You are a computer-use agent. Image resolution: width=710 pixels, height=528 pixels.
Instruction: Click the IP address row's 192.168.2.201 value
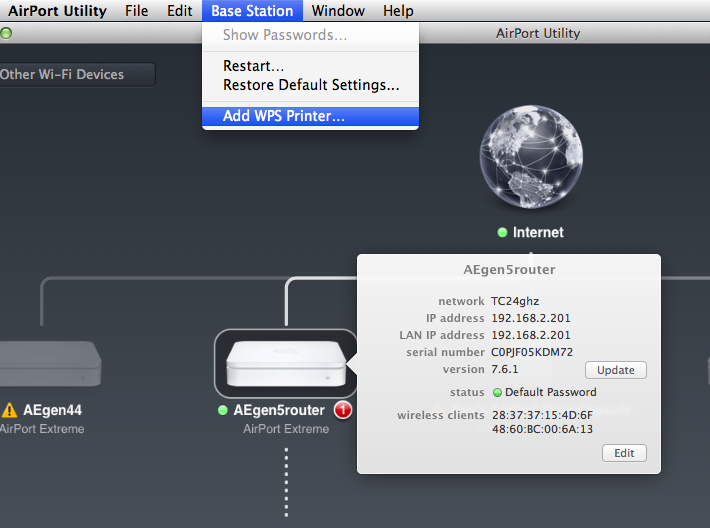(x=531, y=318)
